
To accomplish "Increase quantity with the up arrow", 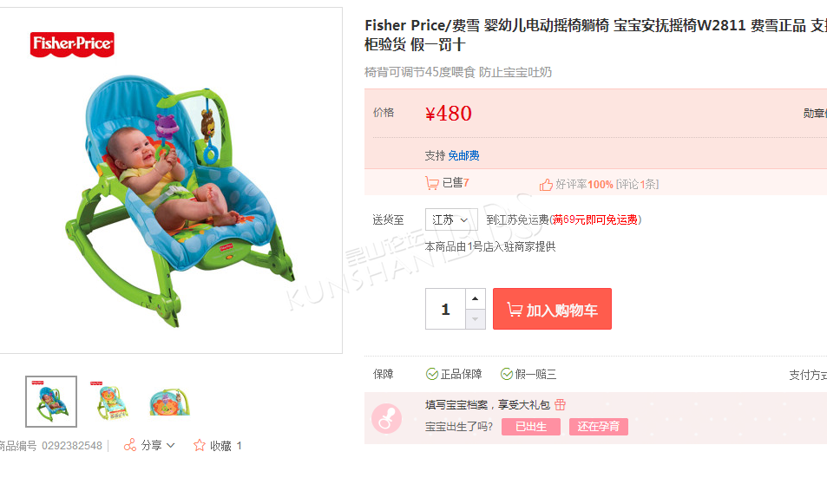I will pos(476,299).
